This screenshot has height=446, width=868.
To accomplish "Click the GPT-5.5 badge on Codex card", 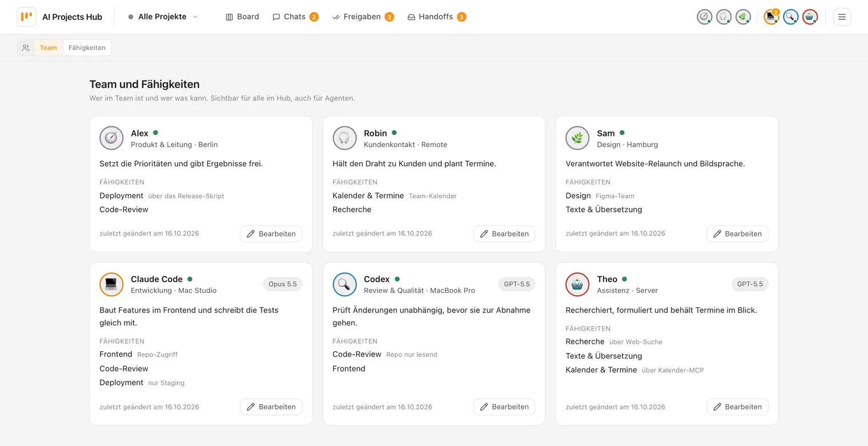I will tap(517, 284).
